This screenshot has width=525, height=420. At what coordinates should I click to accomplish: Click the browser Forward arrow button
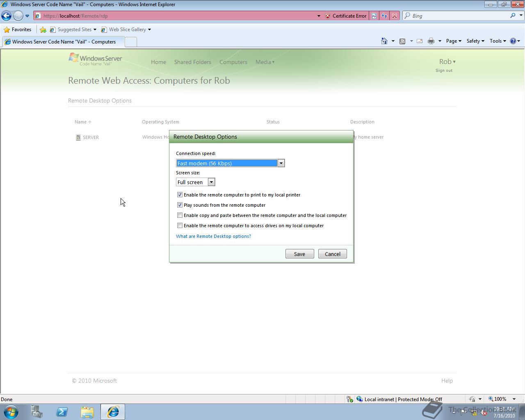[18, 16]
